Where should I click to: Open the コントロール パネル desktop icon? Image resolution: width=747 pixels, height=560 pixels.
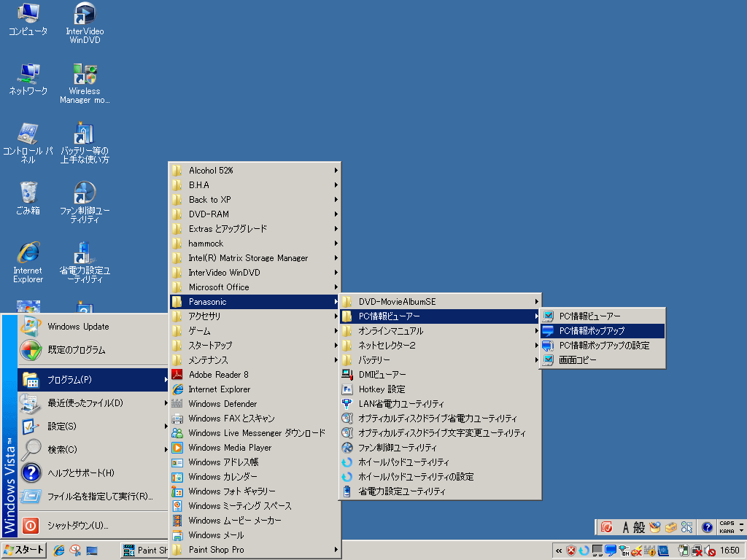pyautogui.click(x=28, y=143)
